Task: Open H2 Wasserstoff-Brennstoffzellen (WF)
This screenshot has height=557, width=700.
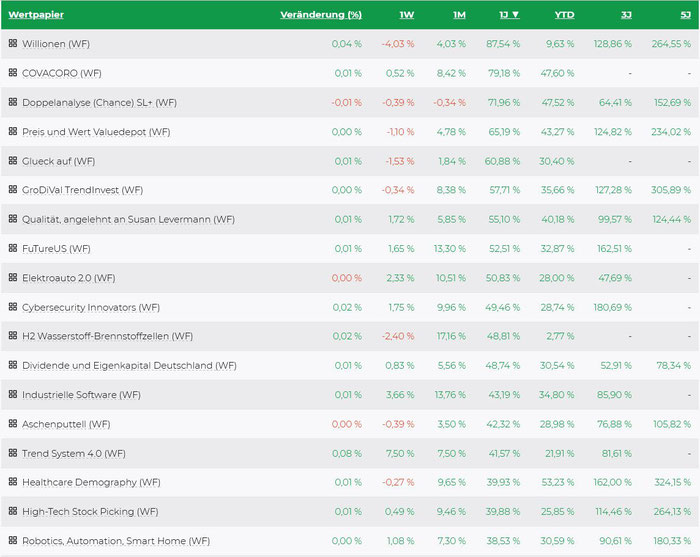Action: (x=108, y=336)
